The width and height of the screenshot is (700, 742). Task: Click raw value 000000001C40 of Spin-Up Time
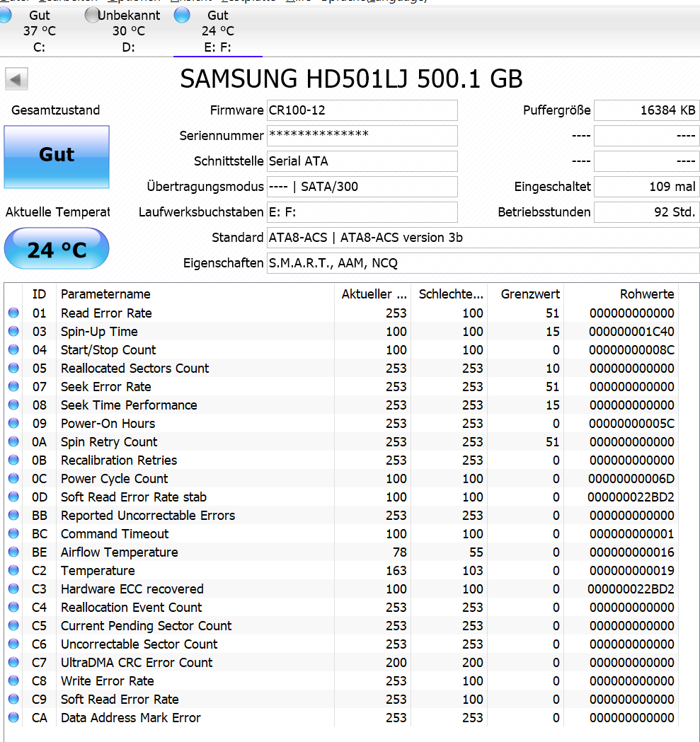(631, 332)
